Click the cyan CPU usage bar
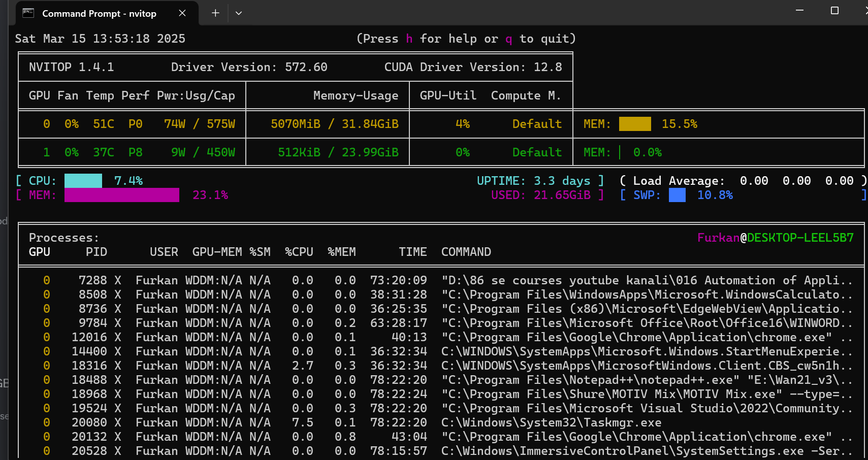The width and height of the screenshot is (868, 460). point(83,181)
